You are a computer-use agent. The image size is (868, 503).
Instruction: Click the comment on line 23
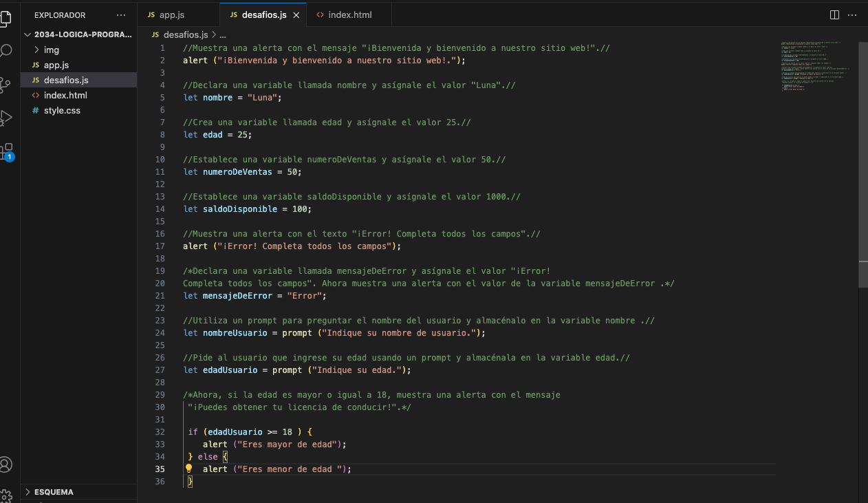419,321
